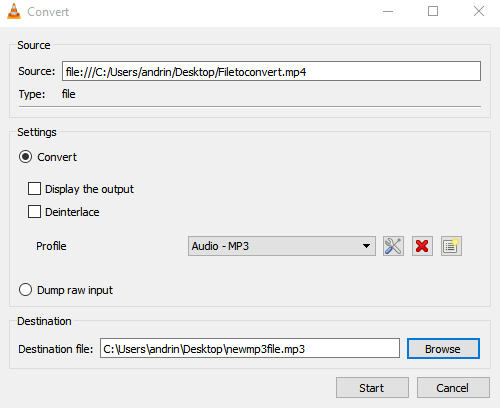Minimize the Convert window
The width and height of the screenshot is (500, 408).
(x=388, y=12)
